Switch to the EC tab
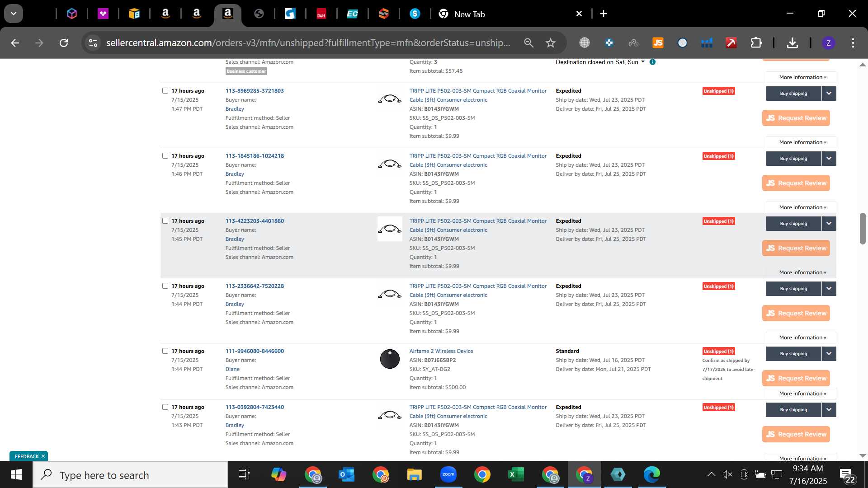 click(352, 14)
